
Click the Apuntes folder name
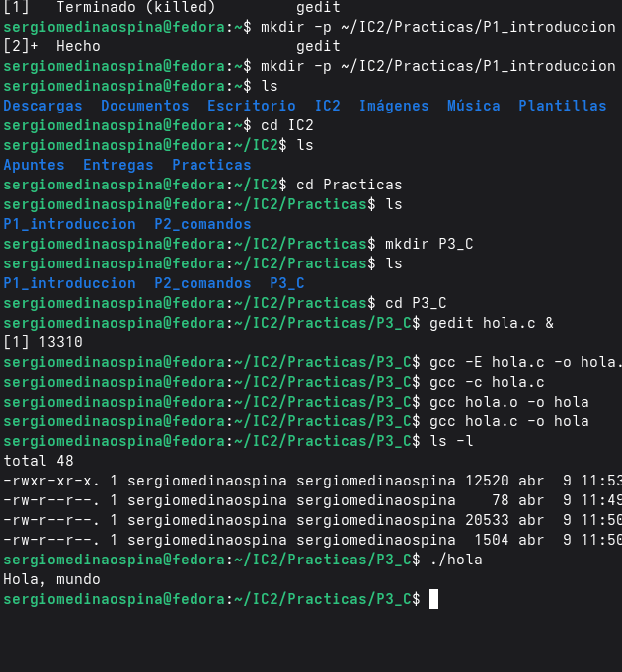pyautogui.click(x=34, y=165)
